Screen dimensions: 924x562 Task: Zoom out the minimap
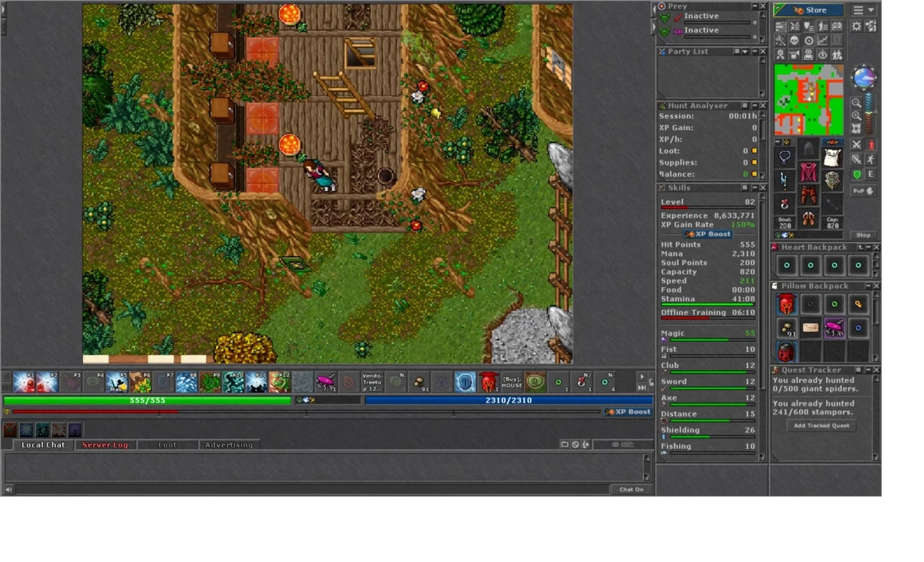[856, 103]
